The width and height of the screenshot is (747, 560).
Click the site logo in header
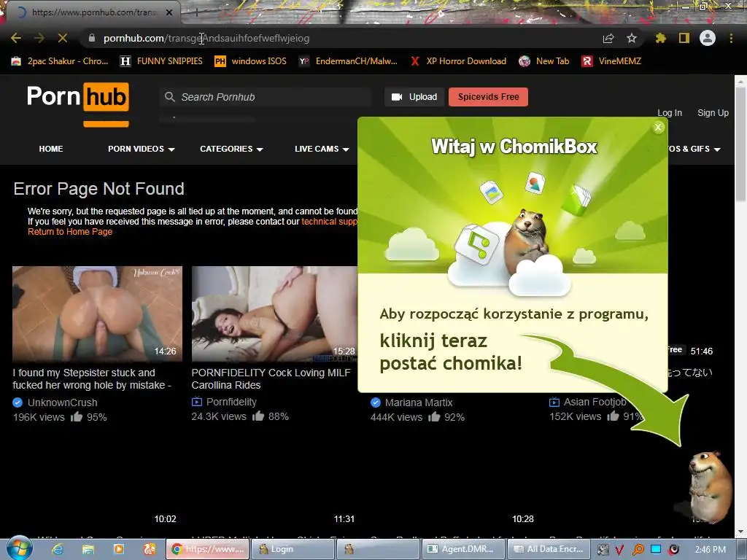[x=77, y=97]
